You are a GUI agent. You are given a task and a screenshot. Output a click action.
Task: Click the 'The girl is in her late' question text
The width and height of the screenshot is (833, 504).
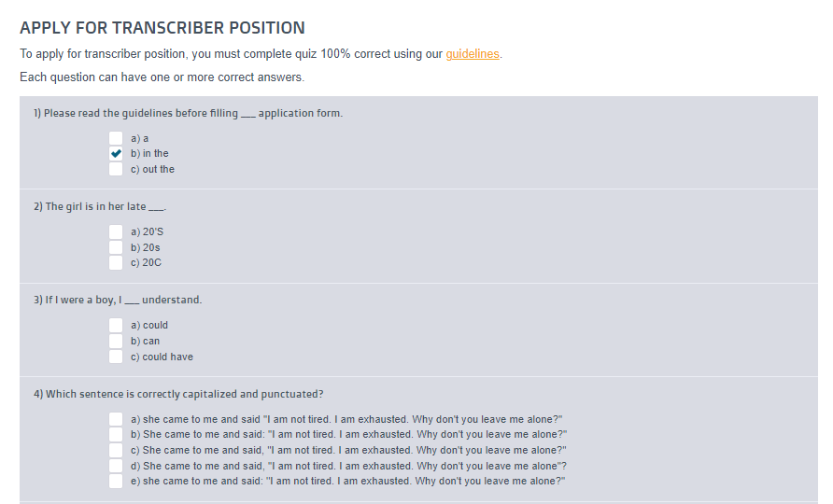(99, 206)
